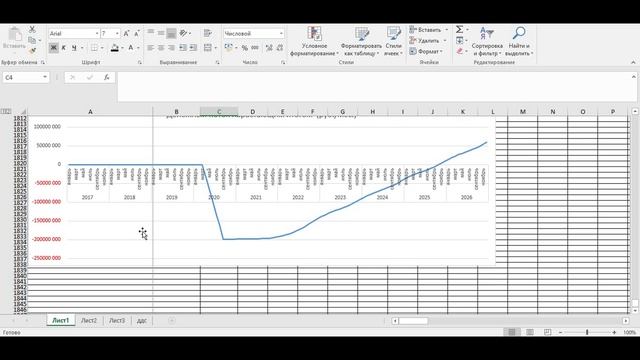
Task: Open the Underline style dropdown arrow
Action: (82, 48)
